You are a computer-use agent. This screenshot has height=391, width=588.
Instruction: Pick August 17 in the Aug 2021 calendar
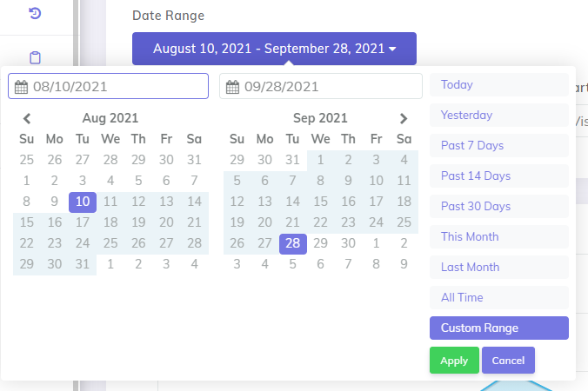83,222
